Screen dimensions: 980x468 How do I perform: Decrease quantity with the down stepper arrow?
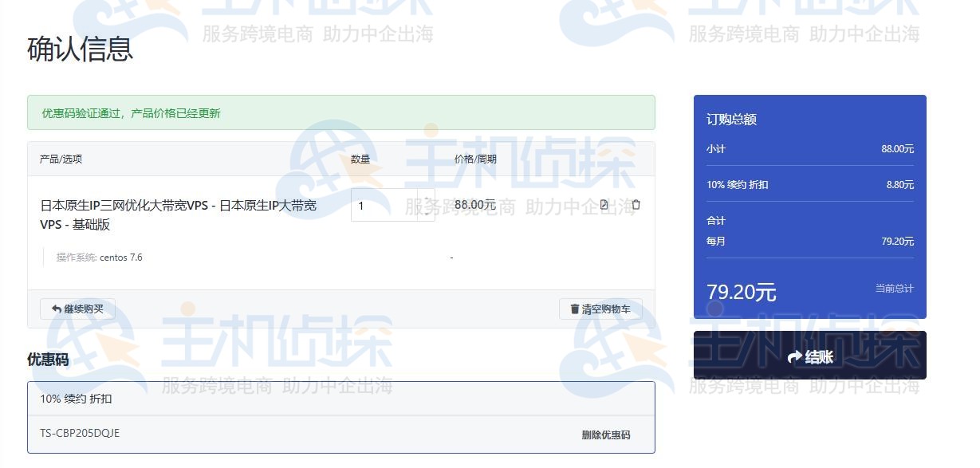pyautogui.click(x=427, y=213)
